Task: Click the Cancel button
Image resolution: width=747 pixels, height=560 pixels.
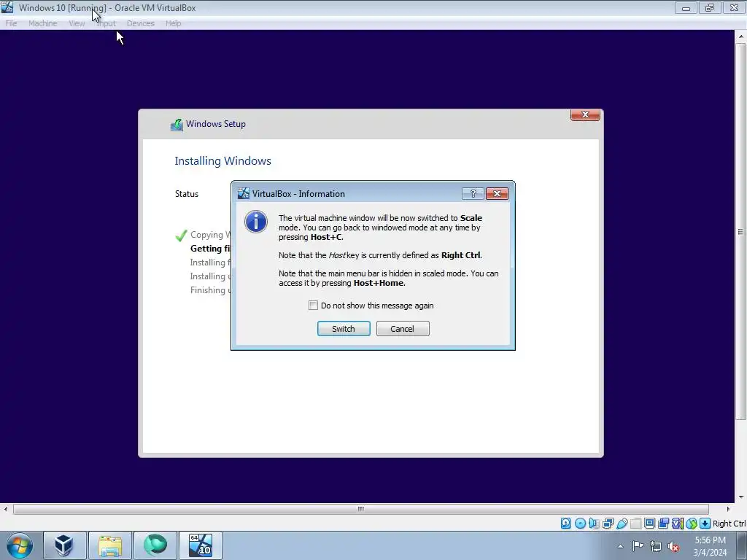Action: point(403,329)
